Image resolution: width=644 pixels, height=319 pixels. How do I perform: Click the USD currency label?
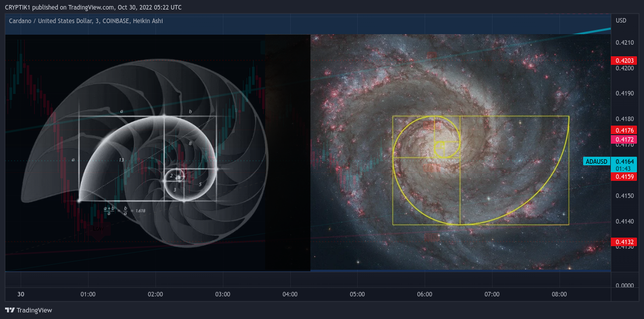click(621, 21)
